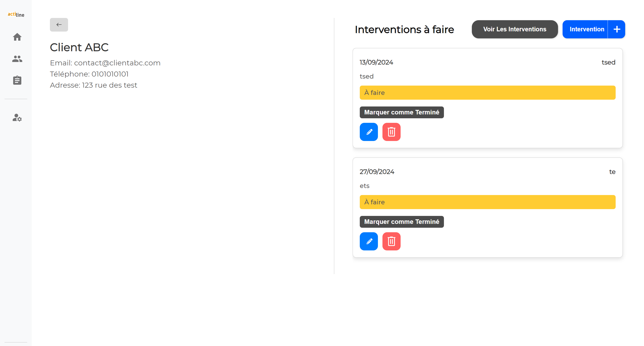
Task: Click the yellow À faire status bar for ets
Action: click(487, 202)
